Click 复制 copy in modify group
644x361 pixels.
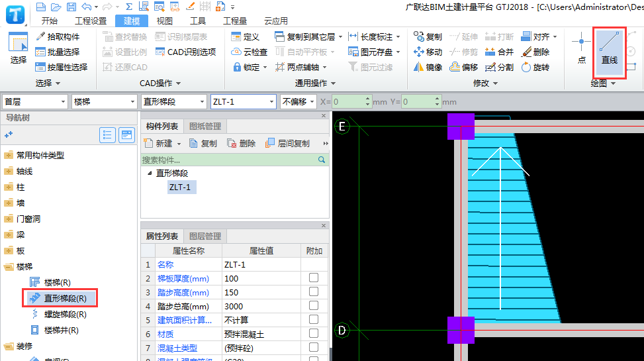428,36
